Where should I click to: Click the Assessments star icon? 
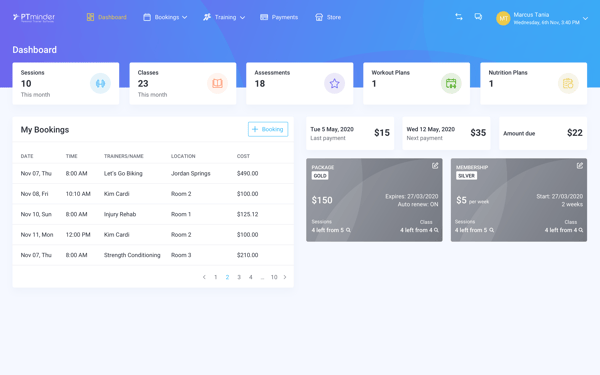coord(334,83)
